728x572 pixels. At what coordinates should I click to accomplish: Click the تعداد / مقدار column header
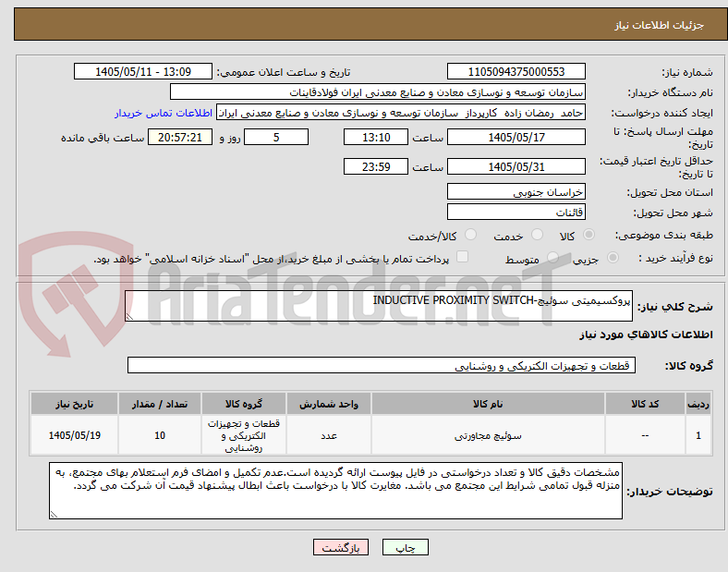point(160,404)
